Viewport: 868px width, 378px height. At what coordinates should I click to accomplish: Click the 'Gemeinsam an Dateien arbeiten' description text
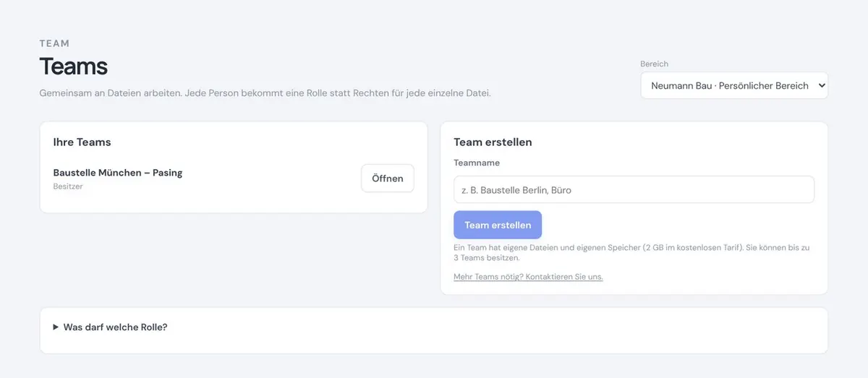click(x=265, y=93)
